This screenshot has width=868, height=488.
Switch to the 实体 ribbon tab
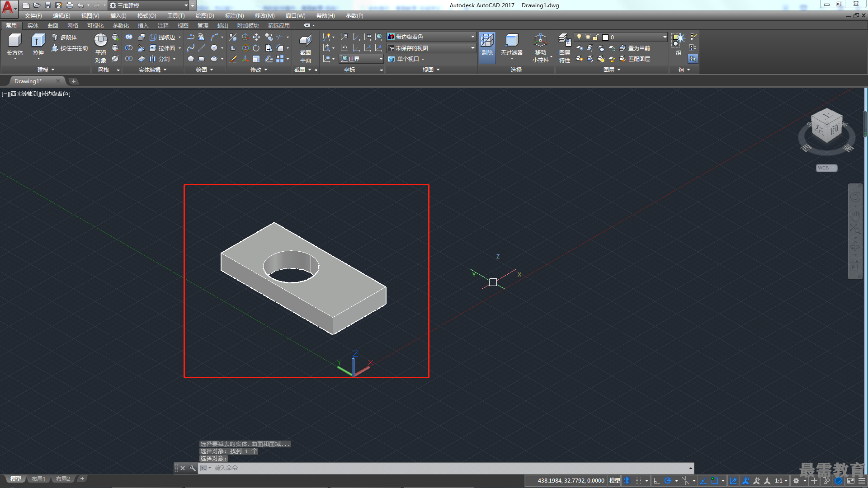pyautogui.click(x=33, y=26)
